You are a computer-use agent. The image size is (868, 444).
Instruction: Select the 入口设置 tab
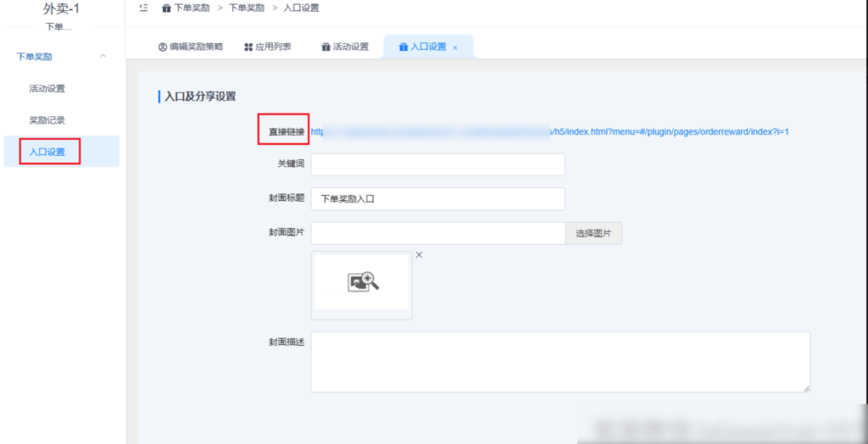point(428,47)
